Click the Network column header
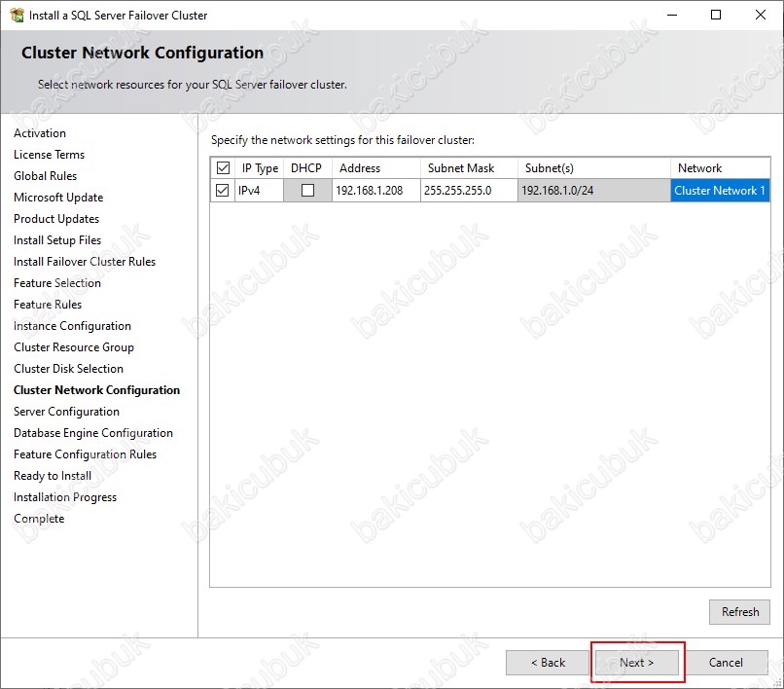The image size is (784, 689). coord(720,168)
